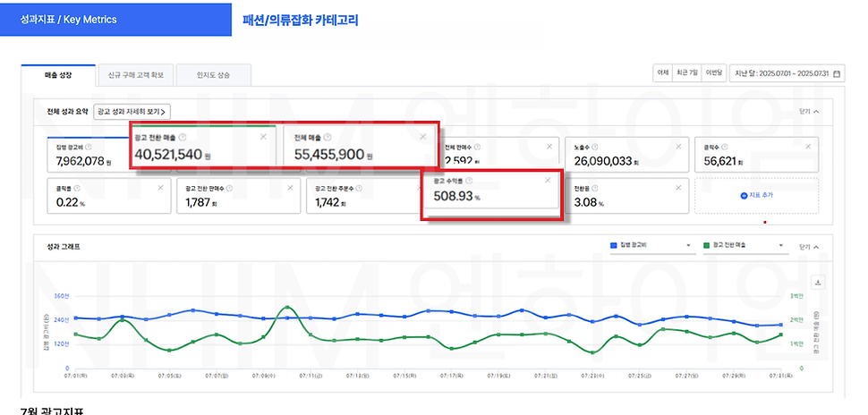This screenshot has width=868, height=415.
Task: Remove the 전환율 3.08% card
Action: [x=678, y=188]
